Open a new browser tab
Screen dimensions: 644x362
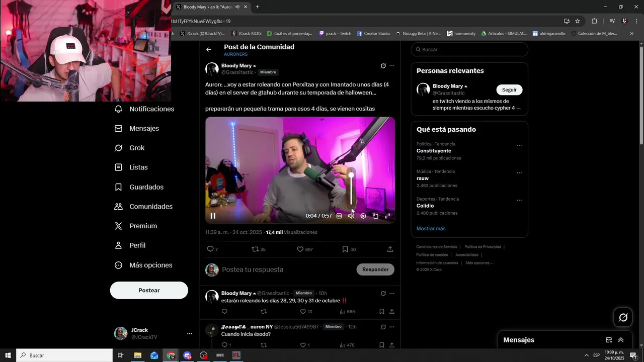pyautogui.click(x=258, y=7)
